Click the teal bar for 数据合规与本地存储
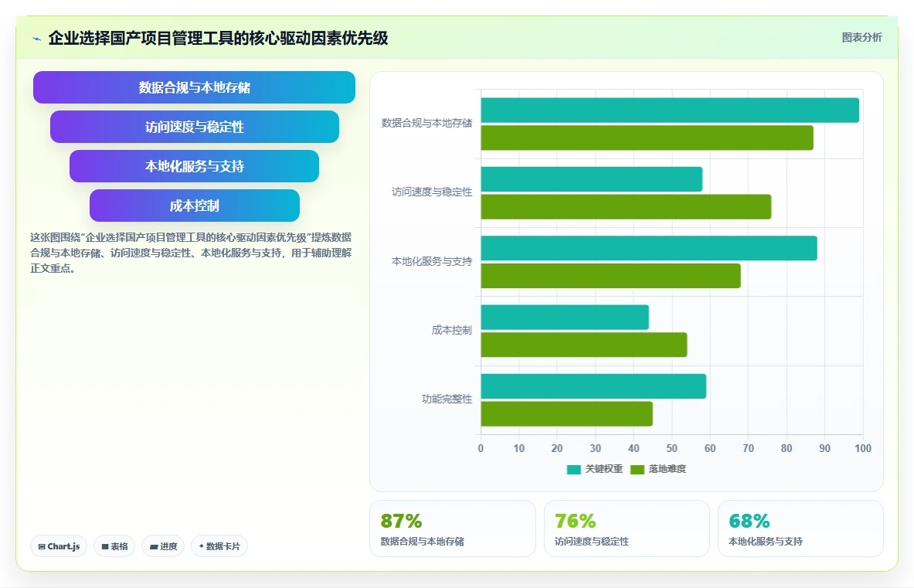 coord(670,110)
